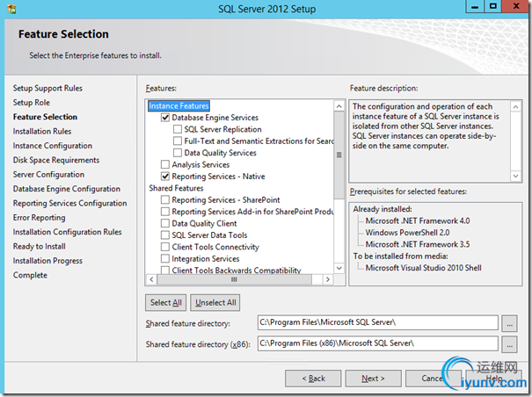Select the Installation Rules step
Viewport: 532px width, 397px height.
click(42, 131)
